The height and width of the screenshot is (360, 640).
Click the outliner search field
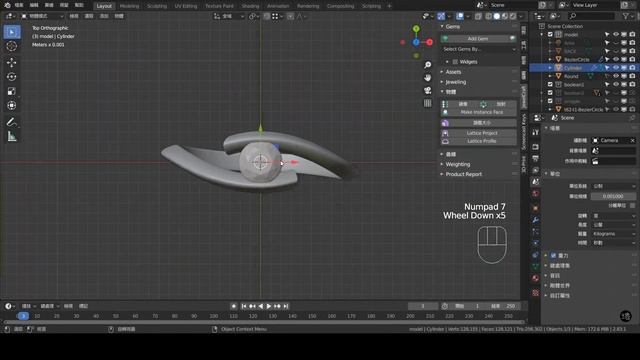pyautogui.click(x=591, y=16)
